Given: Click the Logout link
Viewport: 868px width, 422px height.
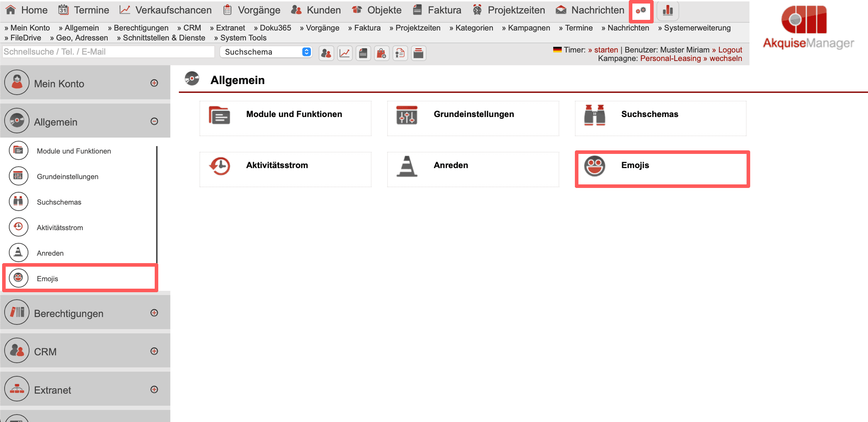Looking at the screenshot, I should click(x=730, y=50).
